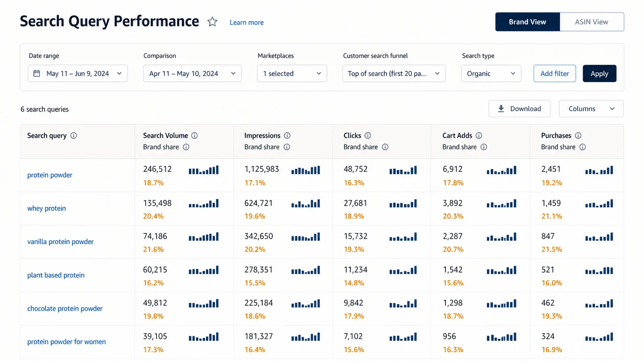Image resolution: width=644 pixels, height=362 pixels.
Task: Click info icon for Cart Adds Brand share
Action: [484, 147]
